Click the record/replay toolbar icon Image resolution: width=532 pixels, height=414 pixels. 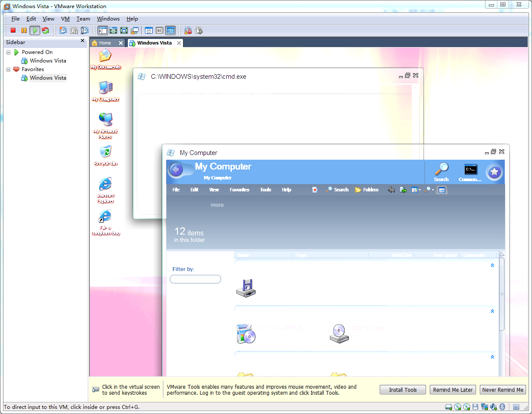199,30
